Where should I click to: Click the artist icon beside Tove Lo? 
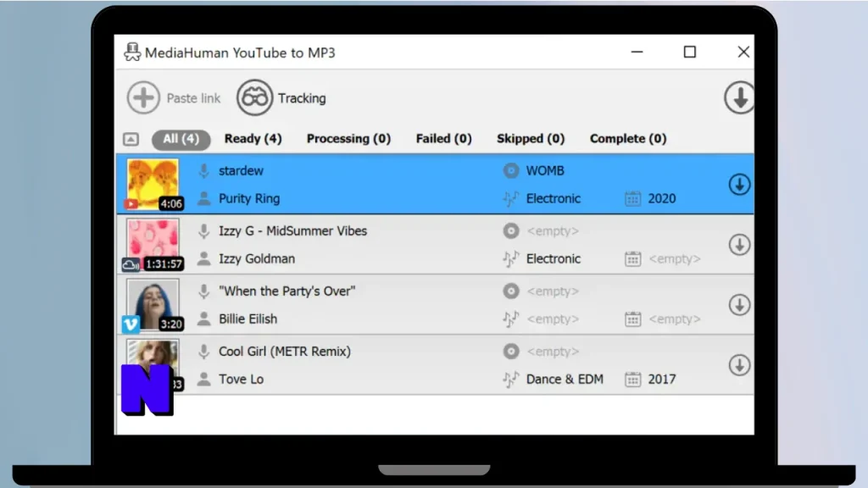coord(203,380)
